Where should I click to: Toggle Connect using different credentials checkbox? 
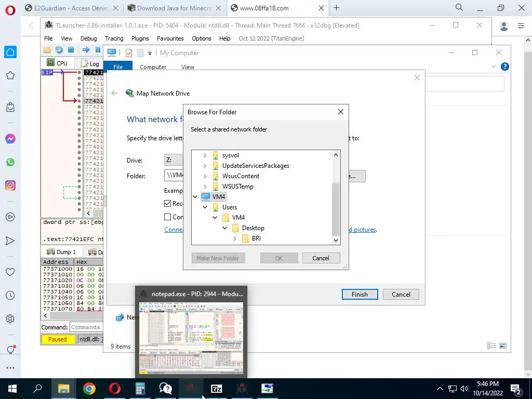(167, 217)
